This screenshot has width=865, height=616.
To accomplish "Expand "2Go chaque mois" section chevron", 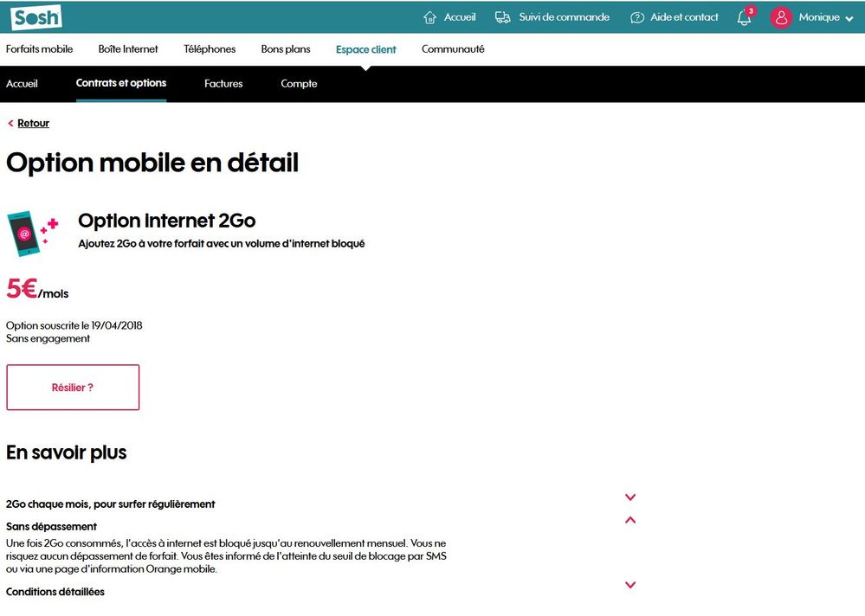I will (x=630, y=497).
